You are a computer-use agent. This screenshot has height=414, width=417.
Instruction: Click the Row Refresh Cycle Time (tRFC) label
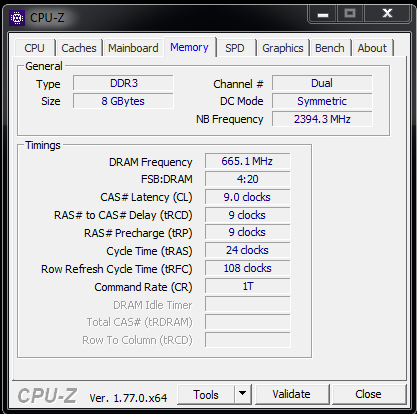[117, 269]
